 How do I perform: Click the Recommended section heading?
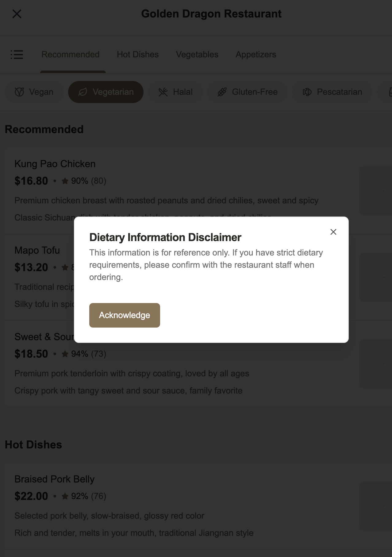coord(44,129)
